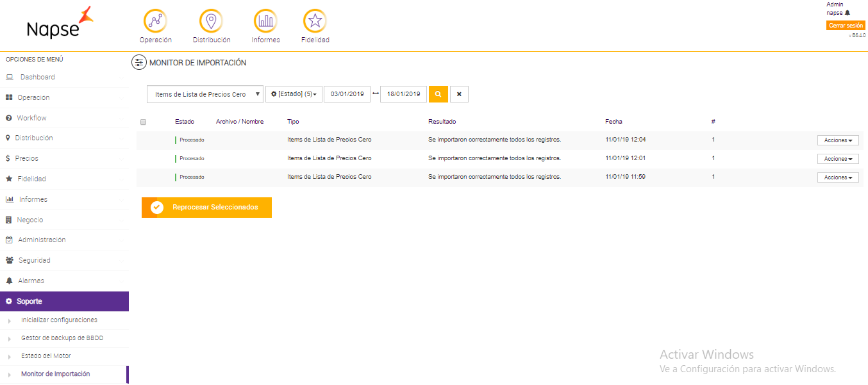
Task: Toggle the select-all checkbox in table header
Action: 144,122
